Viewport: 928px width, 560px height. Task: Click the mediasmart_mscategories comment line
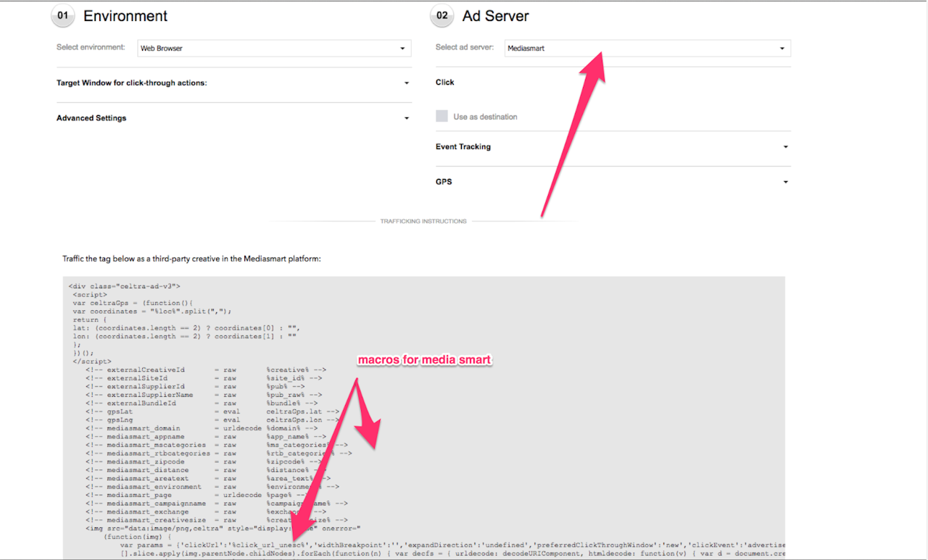pyautogui.click(x=217, y=446)
